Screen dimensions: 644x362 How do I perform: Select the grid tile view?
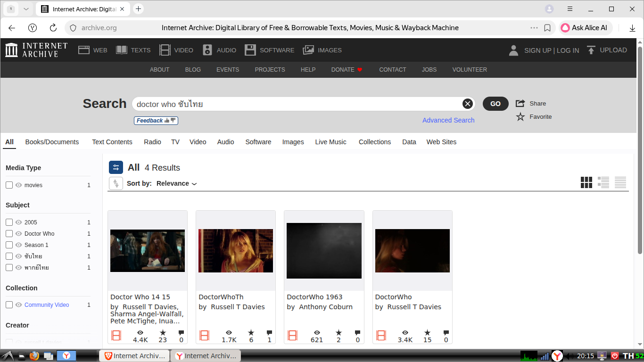click(x=586, y=182)
